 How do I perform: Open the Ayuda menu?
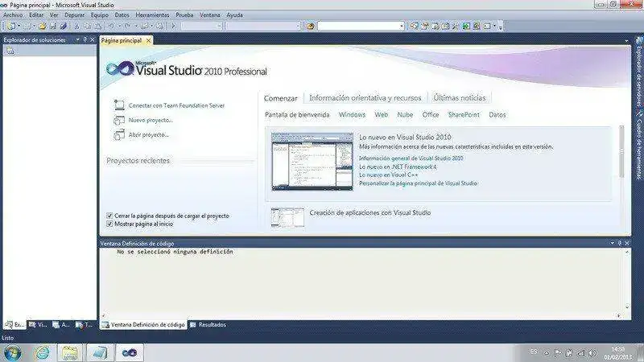(234, 14)
